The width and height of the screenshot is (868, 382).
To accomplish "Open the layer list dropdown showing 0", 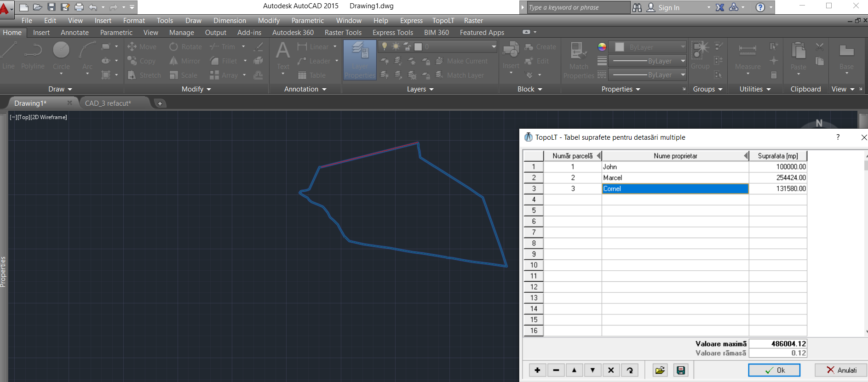I will click(x=494, y=46).
